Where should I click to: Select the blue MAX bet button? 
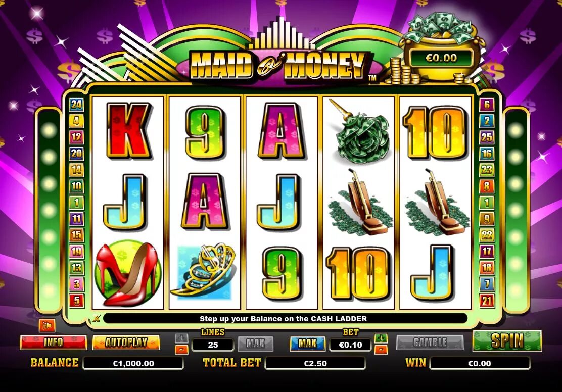point(307,344)
